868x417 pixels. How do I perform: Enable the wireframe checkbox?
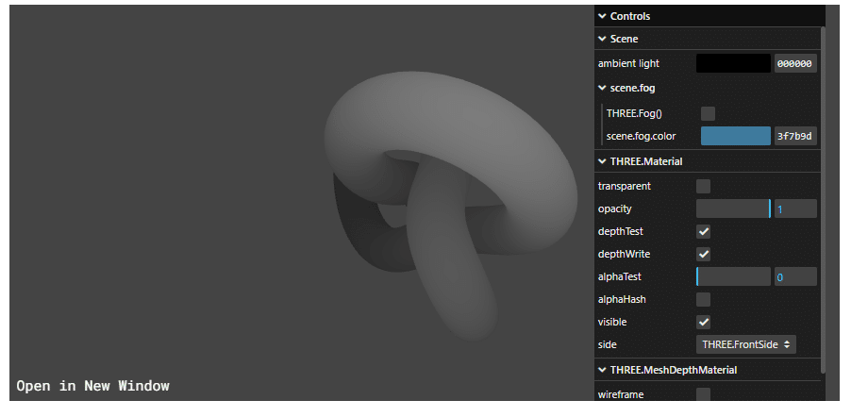[x=703, y=394]
